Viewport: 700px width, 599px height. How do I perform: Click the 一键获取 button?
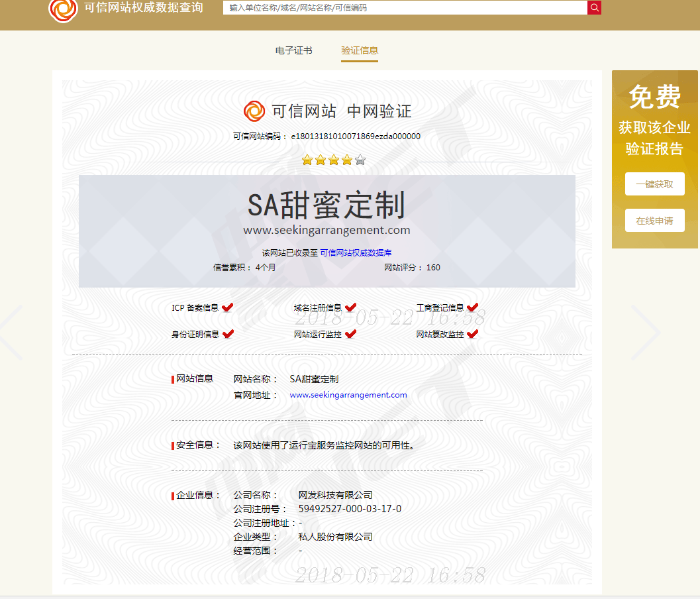[654, 184]
